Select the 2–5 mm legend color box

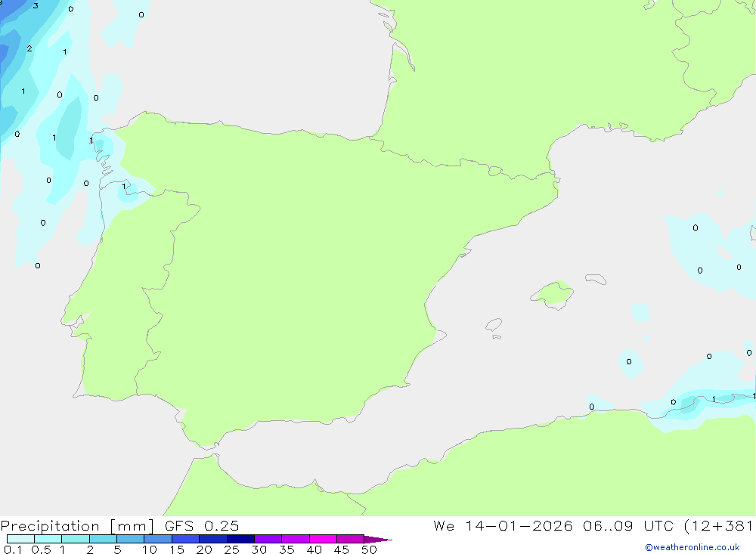click(x=103, y=539)
